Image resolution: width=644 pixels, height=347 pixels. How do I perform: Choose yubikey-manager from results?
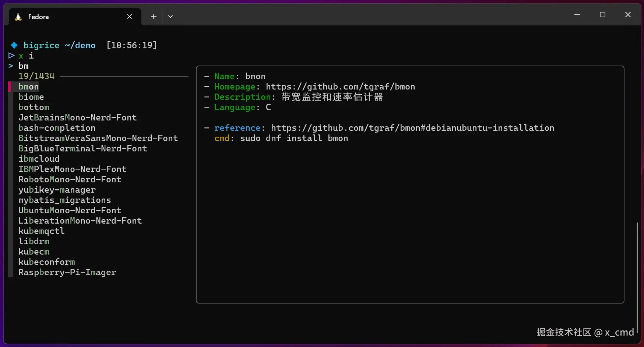[57, 190]
